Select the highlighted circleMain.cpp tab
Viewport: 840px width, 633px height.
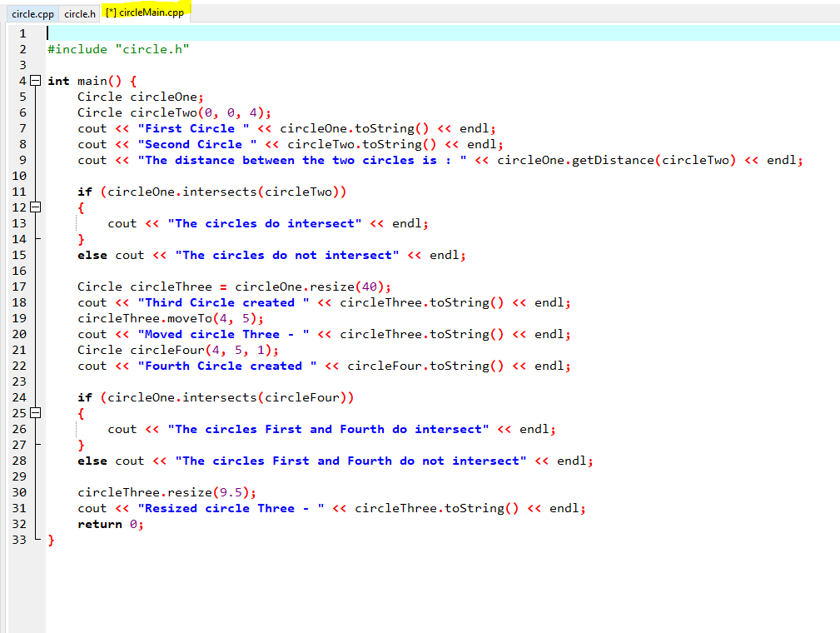(145, 12)
